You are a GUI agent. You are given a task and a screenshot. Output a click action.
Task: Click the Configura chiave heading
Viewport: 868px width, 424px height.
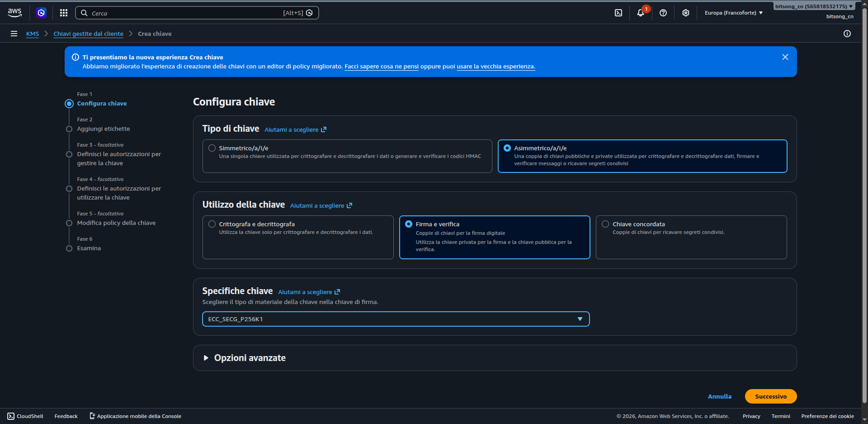coord(234,102)
